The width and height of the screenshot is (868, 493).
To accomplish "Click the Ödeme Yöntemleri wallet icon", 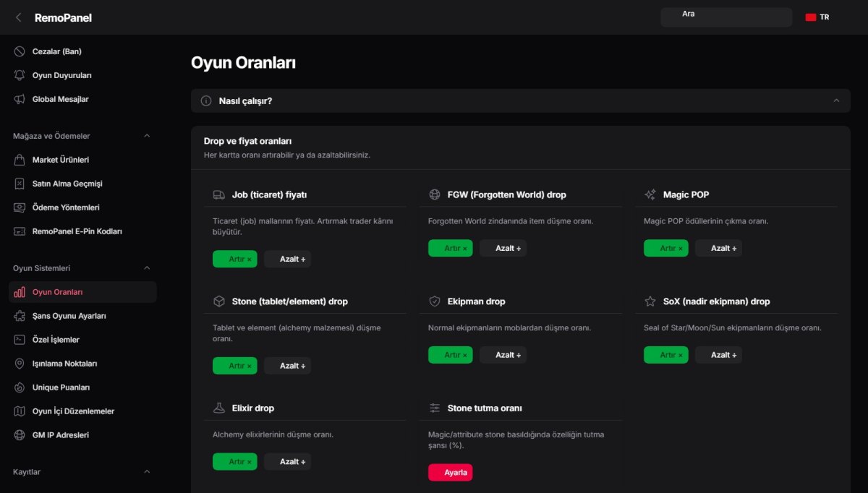I will pos(20,207).
